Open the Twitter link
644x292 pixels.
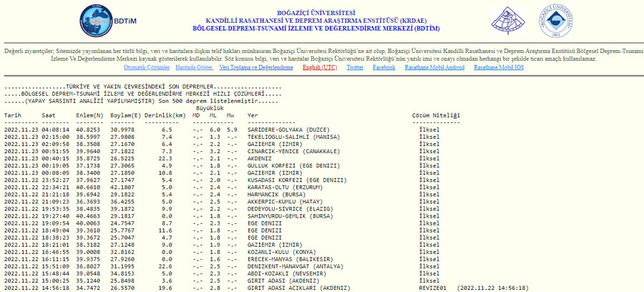pyautogui.click(x=355, y=67)
